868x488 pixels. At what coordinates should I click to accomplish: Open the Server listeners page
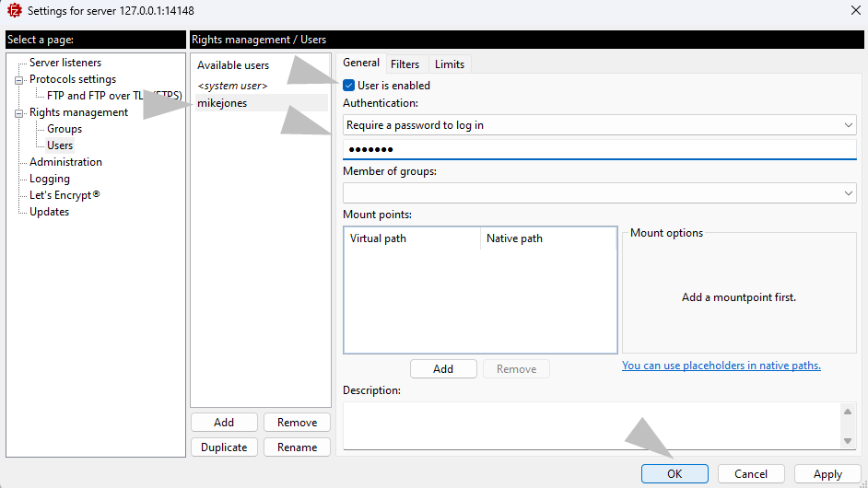(x=65, y=63)
